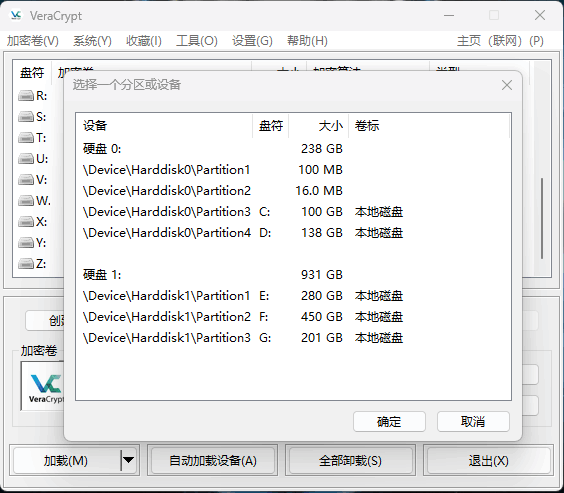Click the 加载(M) button
Viewport: 564px width, 493px height.
66,461
